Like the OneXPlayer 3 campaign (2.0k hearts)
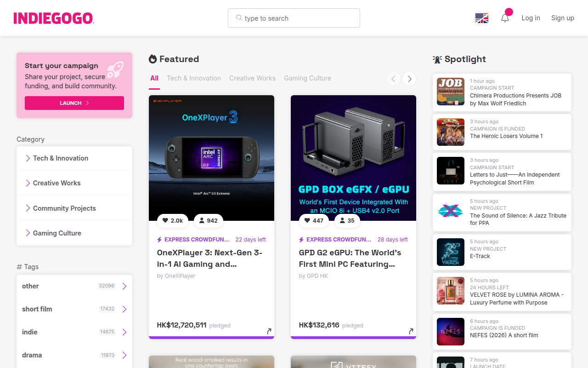This screenshot has height=368, width=588. (173, 221)
